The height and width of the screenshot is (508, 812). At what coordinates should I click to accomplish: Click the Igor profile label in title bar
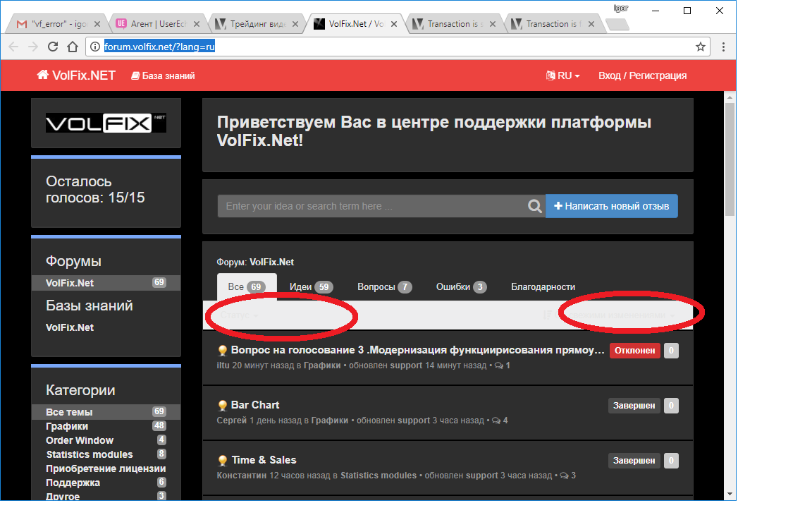click(620, 8)
